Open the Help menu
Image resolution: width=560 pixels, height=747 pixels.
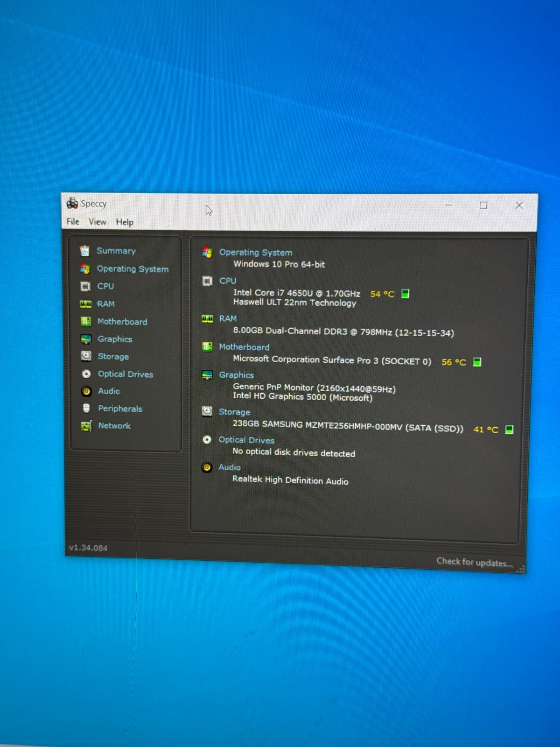point(125,222)
